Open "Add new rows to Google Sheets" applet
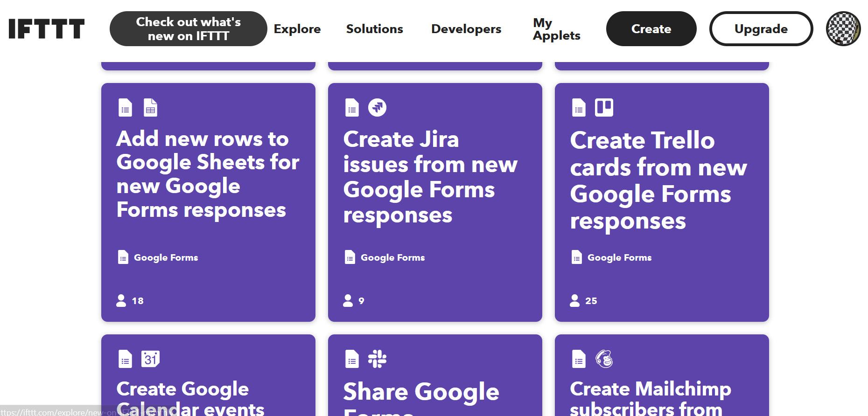The height and width of the screenshot is (416, 868). (x=208, y=174)
